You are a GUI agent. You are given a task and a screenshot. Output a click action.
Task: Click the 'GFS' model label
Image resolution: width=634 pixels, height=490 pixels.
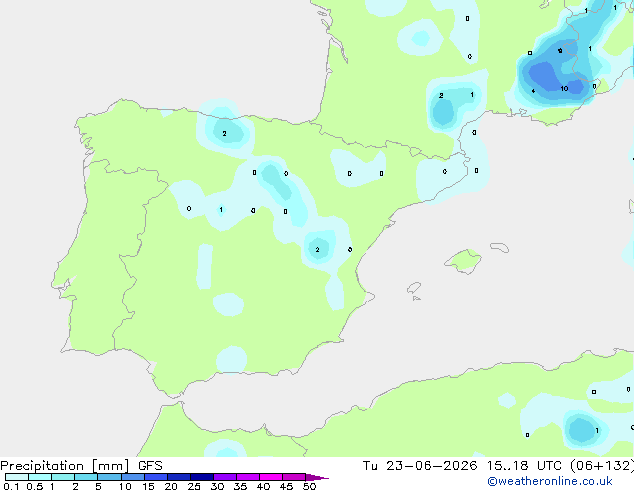tap(150, 466)
